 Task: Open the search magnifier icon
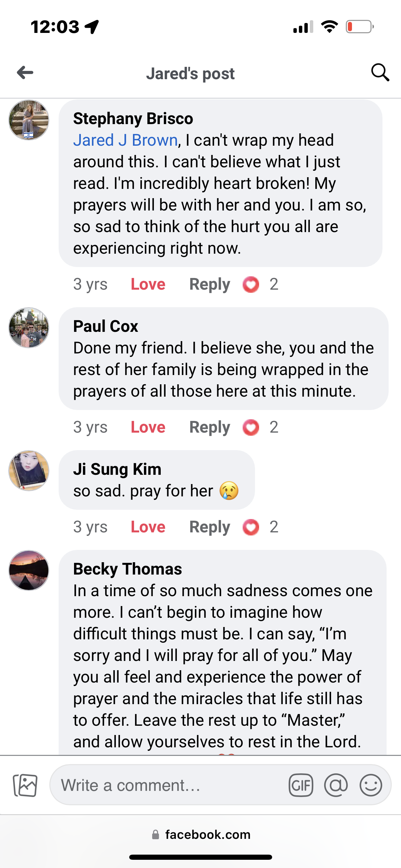tap(380, 73)
